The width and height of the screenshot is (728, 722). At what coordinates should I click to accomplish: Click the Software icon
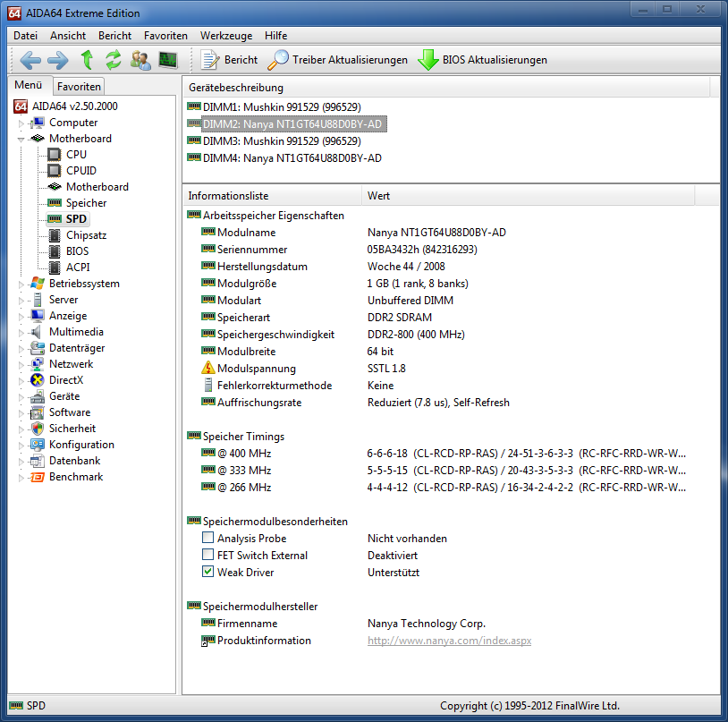tap(38, 412)
